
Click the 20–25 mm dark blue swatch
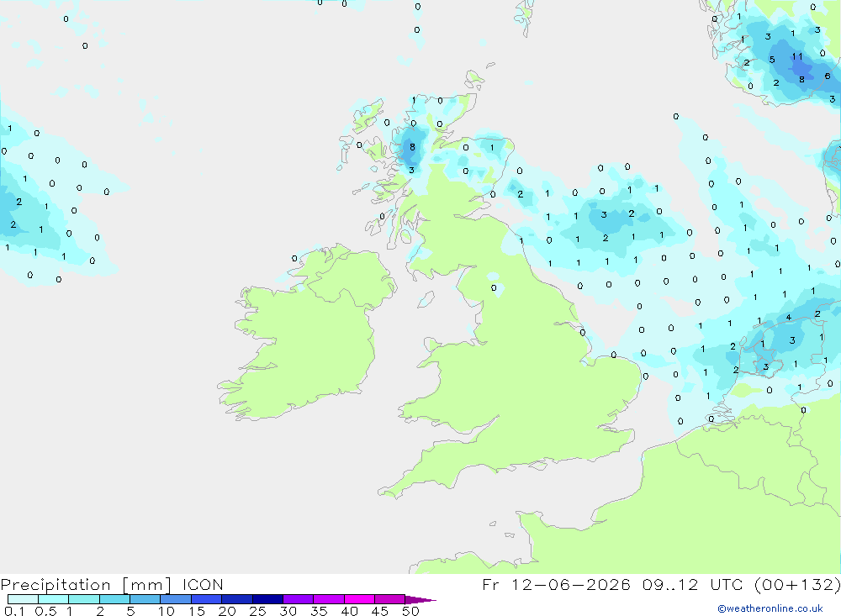coord(237,599)
